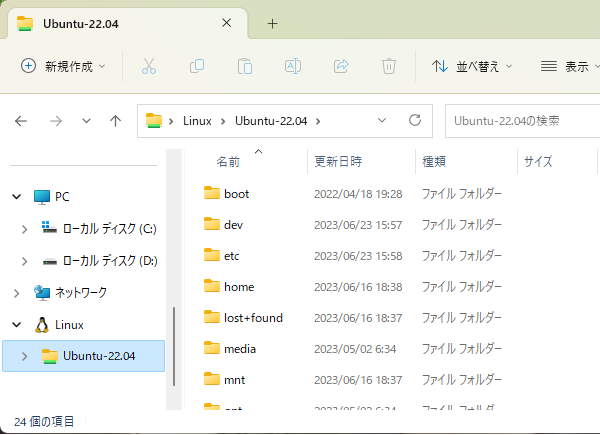This screenshot has height=435, width=600.
Task: Collapse the PC tree node
Action: (16, 197)
